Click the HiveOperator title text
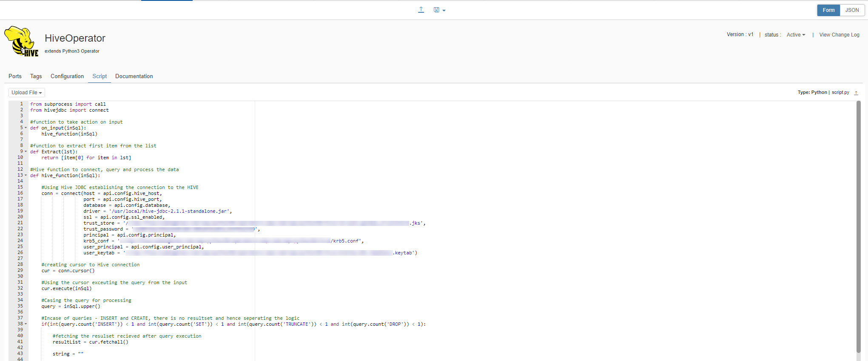The width and height of the screenshot is (868, 361). tap(75, 38)
